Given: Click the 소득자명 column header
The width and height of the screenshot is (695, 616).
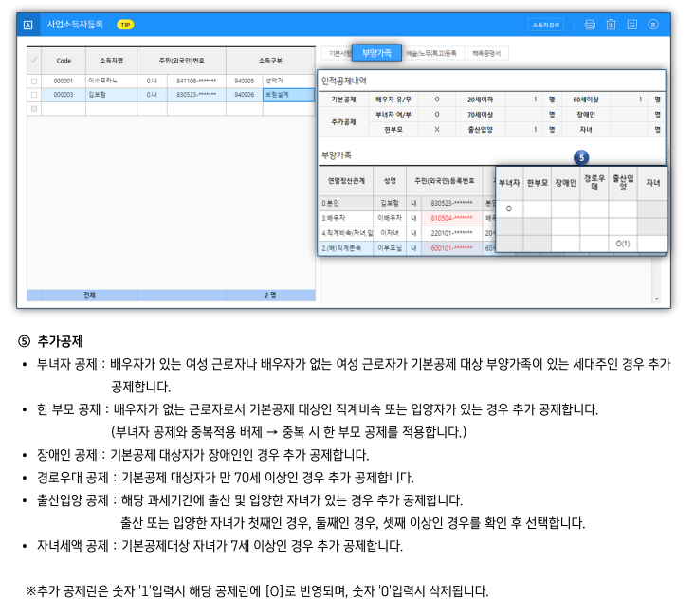Looking at the screenshot, I should point(111,61).
